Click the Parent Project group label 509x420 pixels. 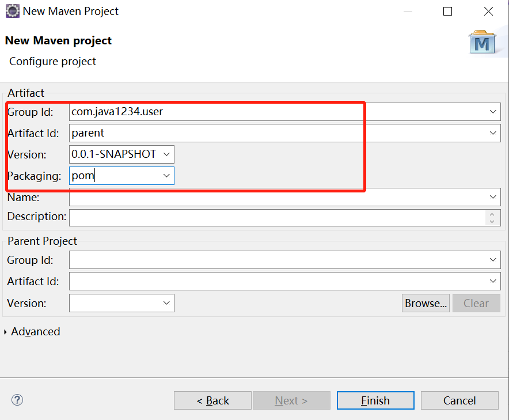[x=42, y=241]
